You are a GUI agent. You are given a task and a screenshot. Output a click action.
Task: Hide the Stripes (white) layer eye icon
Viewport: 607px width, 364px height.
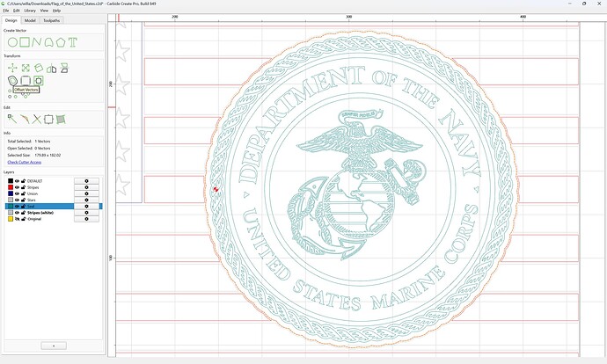click(x=17, y=213)
